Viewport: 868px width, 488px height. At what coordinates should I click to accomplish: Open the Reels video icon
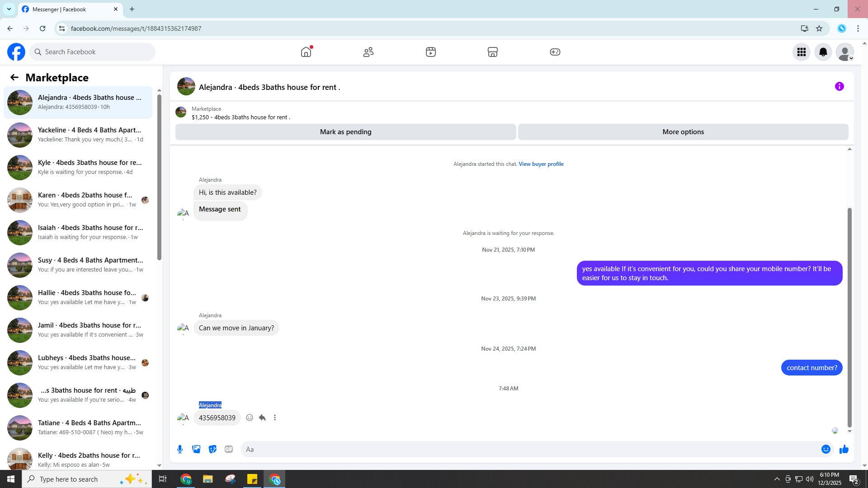[431, 52]
